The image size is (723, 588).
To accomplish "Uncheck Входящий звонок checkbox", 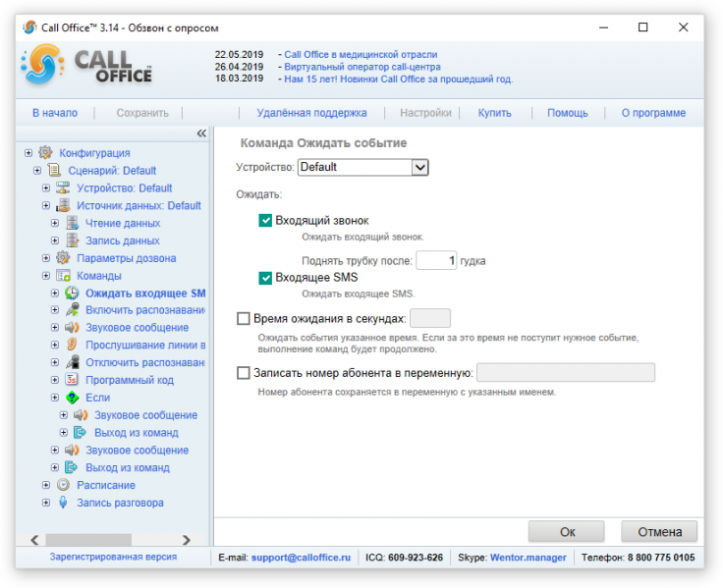I will [265, 220].
